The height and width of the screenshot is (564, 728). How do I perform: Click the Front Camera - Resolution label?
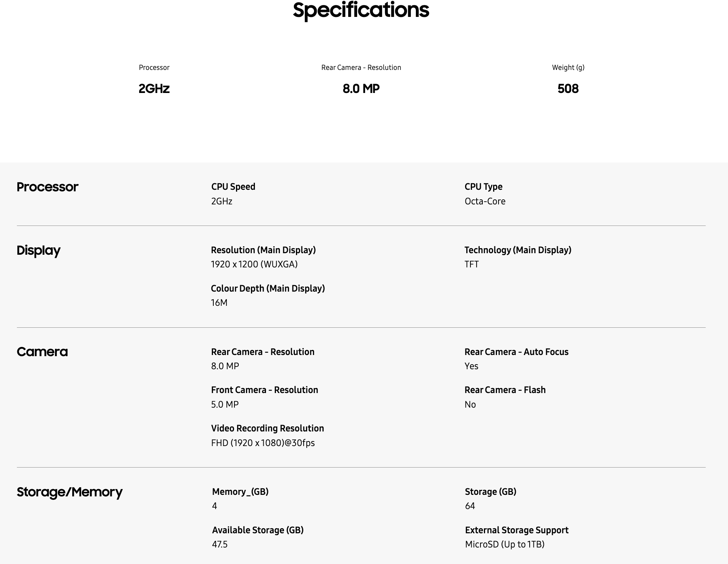[264, 390]
